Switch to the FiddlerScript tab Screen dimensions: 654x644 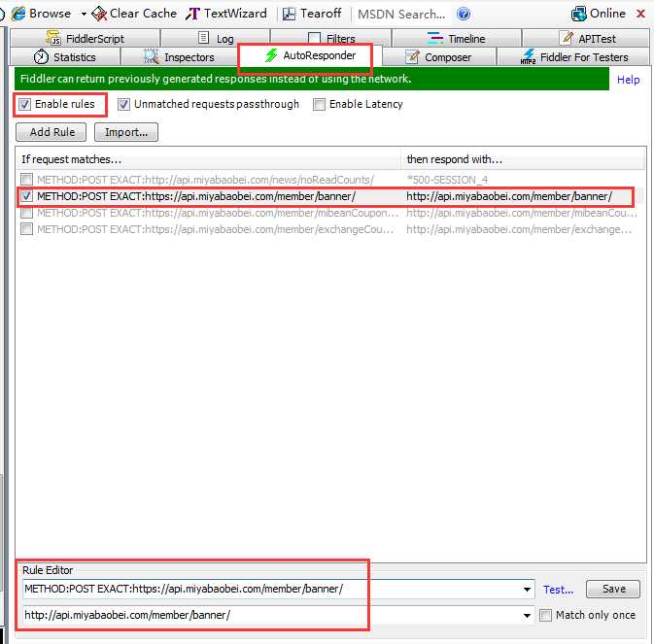(x=85, y=38)
